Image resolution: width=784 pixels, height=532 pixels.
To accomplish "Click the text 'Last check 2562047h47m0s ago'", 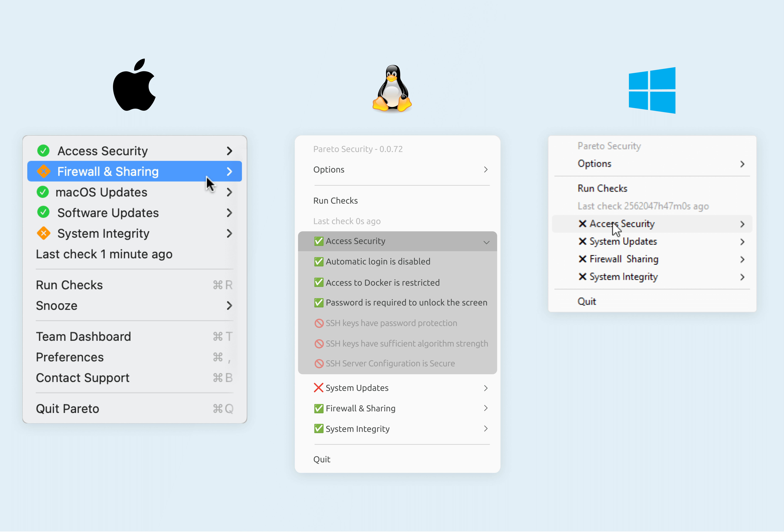I will coord(643,206).
